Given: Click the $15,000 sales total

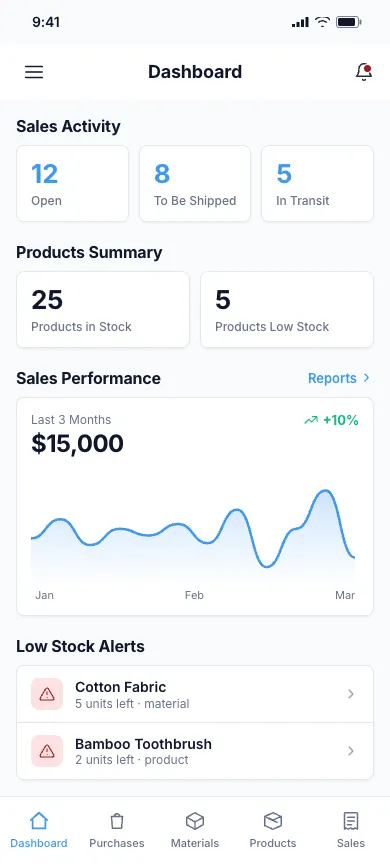Looking at the screenshot, I should tap(77, 444).
